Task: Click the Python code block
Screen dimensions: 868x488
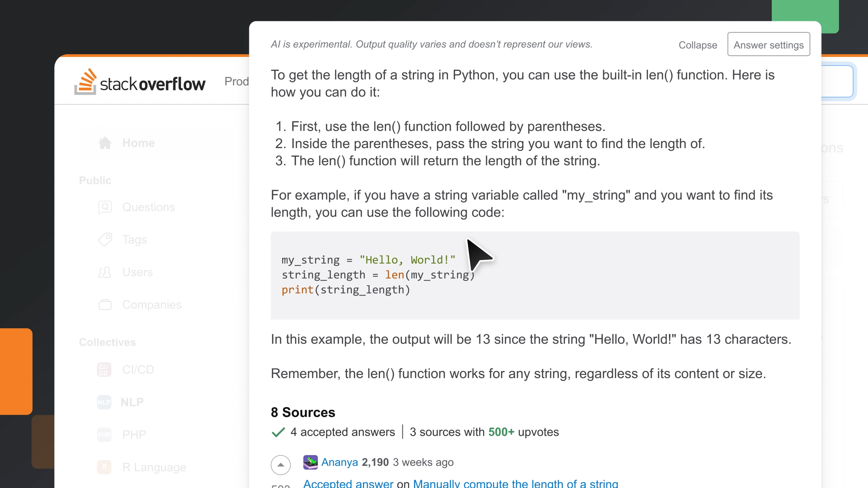Action: (x=535, y=275)
